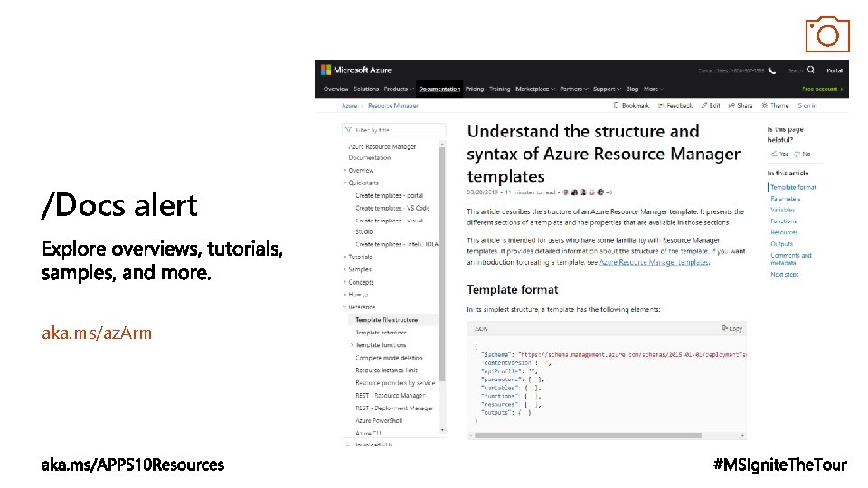Image resolution: width=868 pixels, height=488 pixels.
Task: Open the Partners dropdown menu
Action: point(573,89)
